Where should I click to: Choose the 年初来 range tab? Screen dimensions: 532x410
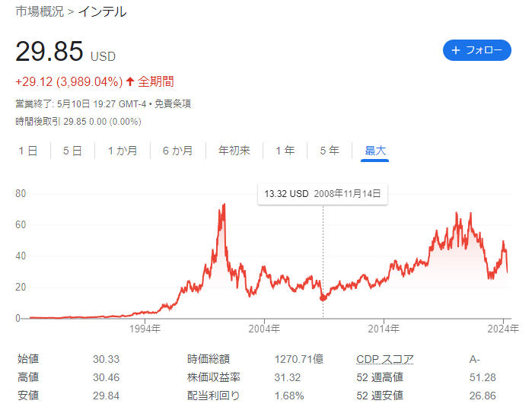tap(234, 151)
